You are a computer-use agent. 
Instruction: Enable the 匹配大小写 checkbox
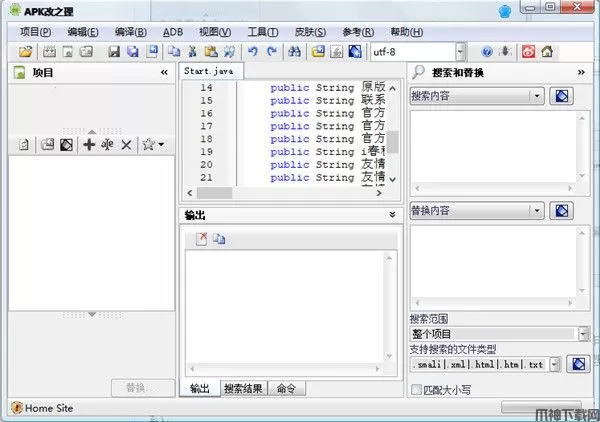tap(416, 390)
